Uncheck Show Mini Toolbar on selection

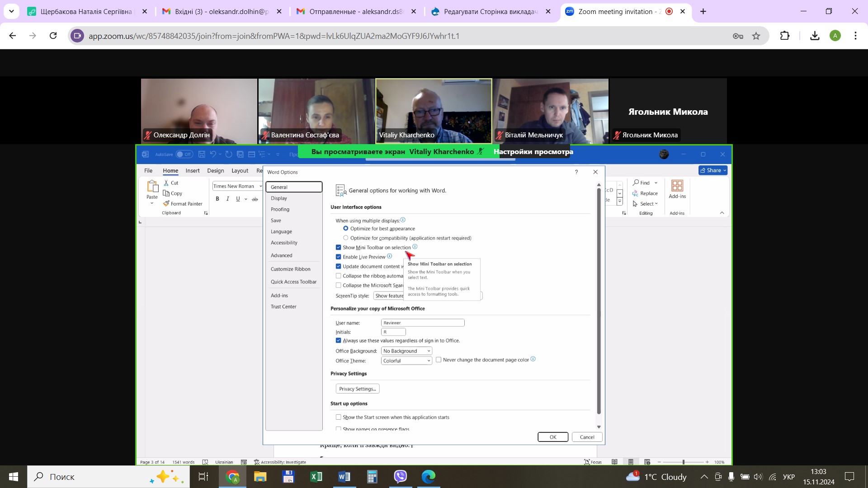(x=338, y=247)
